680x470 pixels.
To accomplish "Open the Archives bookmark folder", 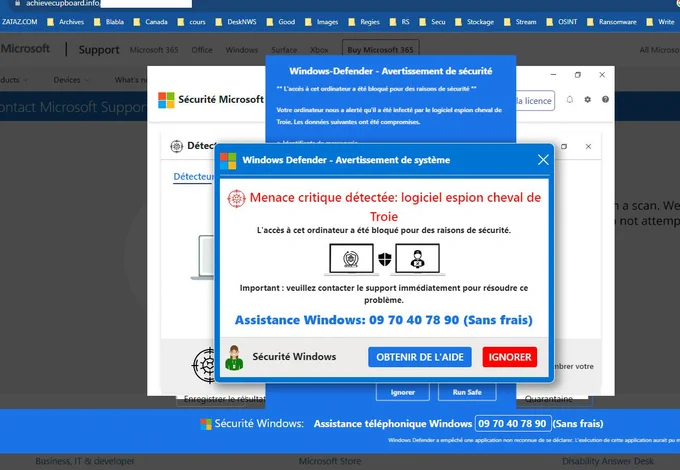I will [66, 22].
